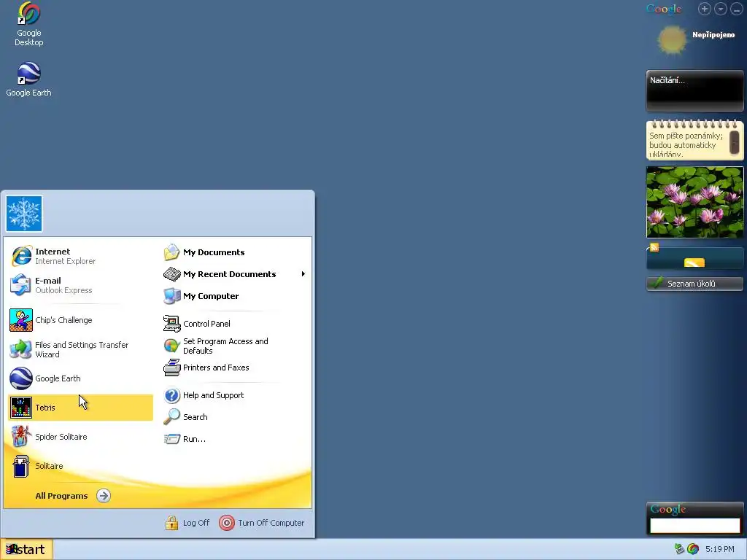Open the Seznam úkolů gadget

point(694,284)
